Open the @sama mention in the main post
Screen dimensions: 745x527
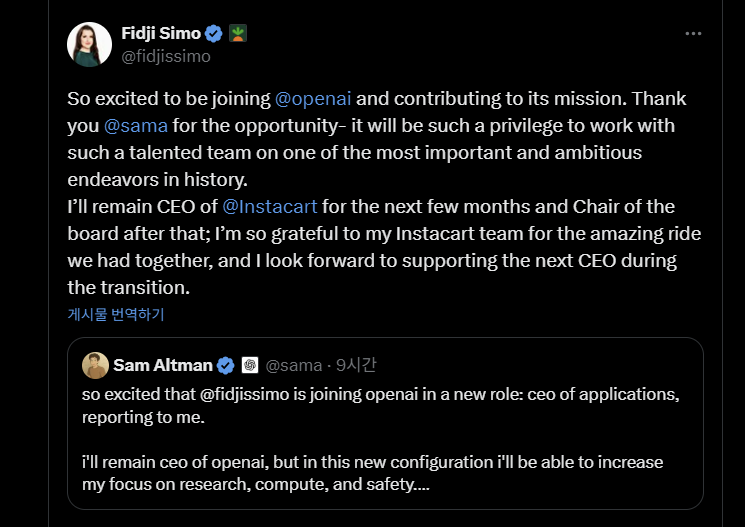[135, 126]
